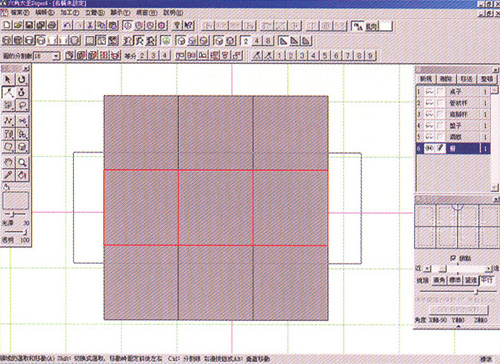Click layer list scrollbar down arrow
500x364 pixels.
coord(494,188)
